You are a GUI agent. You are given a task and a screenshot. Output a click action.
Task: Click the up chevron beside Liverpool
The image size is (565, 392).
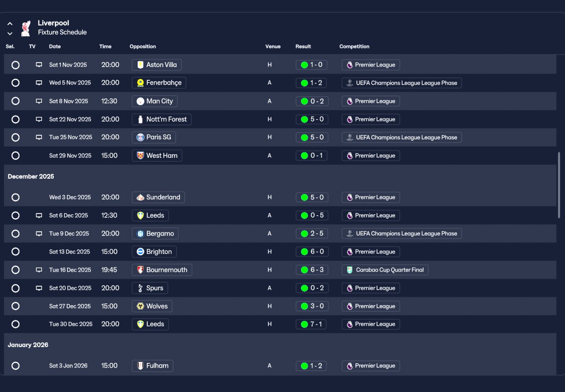coord(10,24)
